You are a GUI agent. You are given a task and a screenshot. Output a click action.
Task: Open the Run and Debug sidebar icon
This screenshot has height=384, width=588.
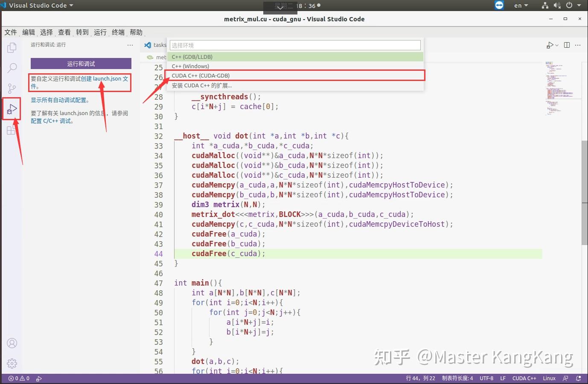(x=12, y=109)
